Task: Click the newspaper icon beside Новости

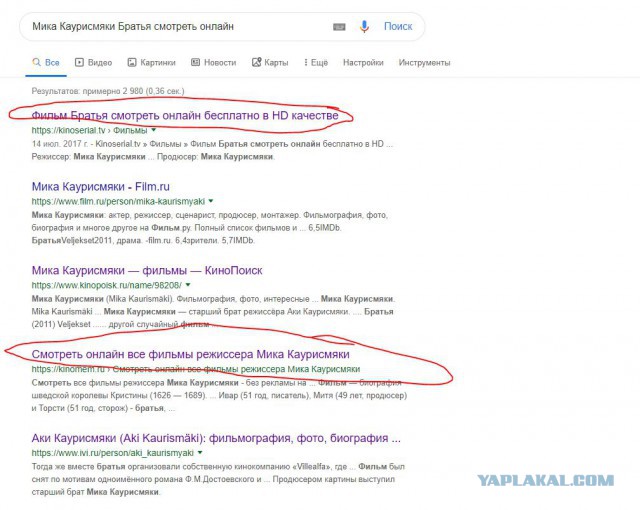Action: coord(196,62)
